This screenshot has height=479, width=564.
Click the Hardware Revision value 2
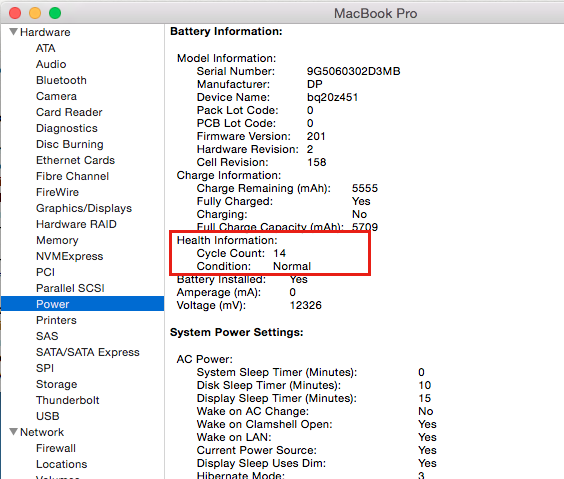point(310,149)
